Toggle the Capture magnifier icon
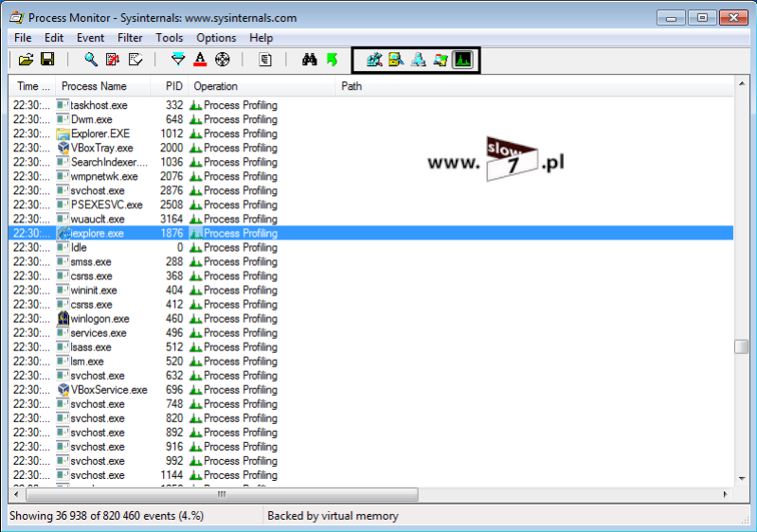This screenshot has height=532, width=757. pos(90,60)
